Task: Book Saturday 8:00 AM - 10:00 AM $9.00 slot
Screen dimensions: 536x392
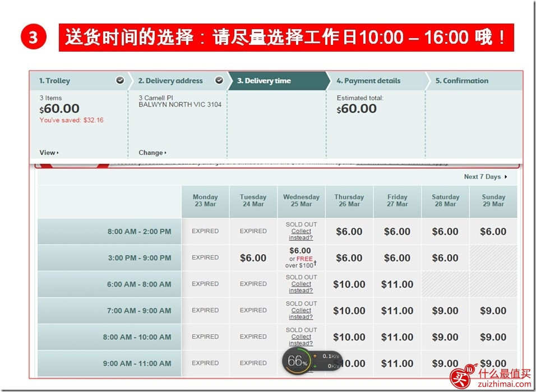Action: (x=445, y=337)
